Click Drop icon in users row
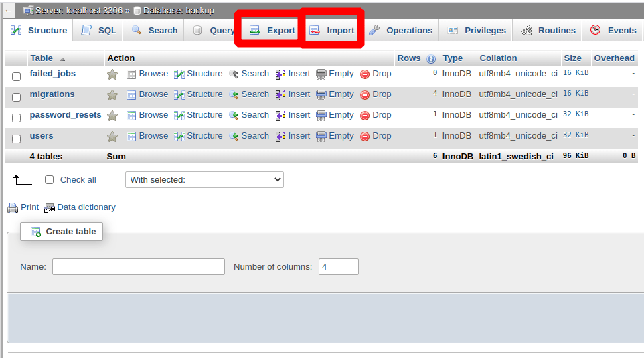 tap(365, 137)
